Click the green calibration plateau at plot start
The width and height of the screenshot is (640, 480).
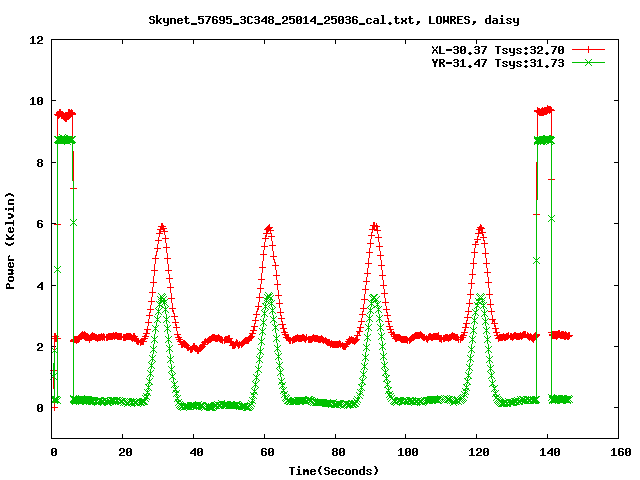[x=65, y=140]
